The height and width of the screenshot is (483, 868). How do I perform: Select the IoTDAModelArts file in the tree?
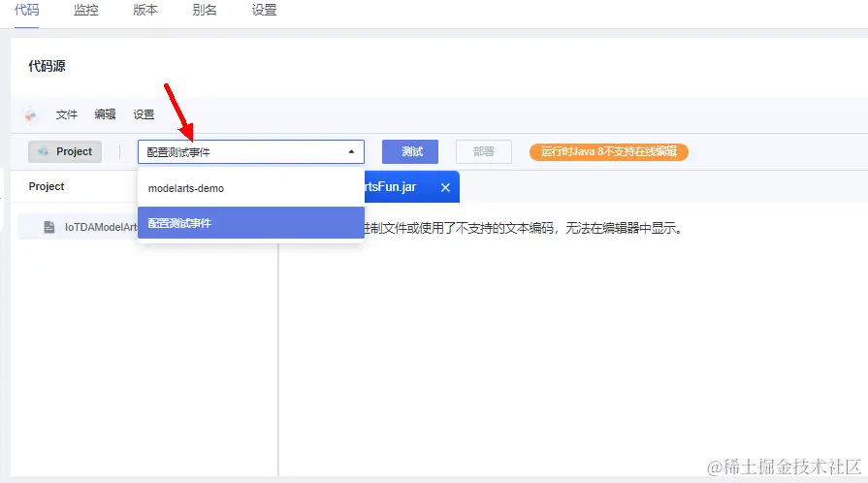[78, 227]
